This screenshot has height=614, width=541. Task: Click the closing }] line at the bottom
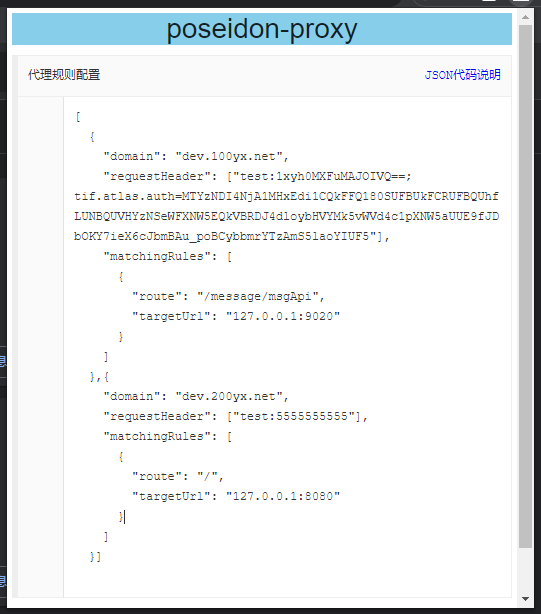[x=95, y=557]
